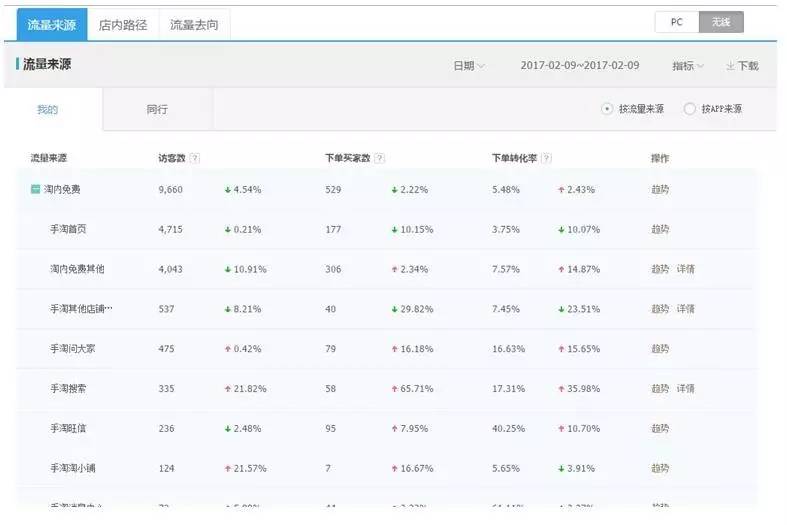Image resolution: width=787 pixels, height=525 pixels.
Task: Select the 按流量来源 radio button
Action: point(607,109)
